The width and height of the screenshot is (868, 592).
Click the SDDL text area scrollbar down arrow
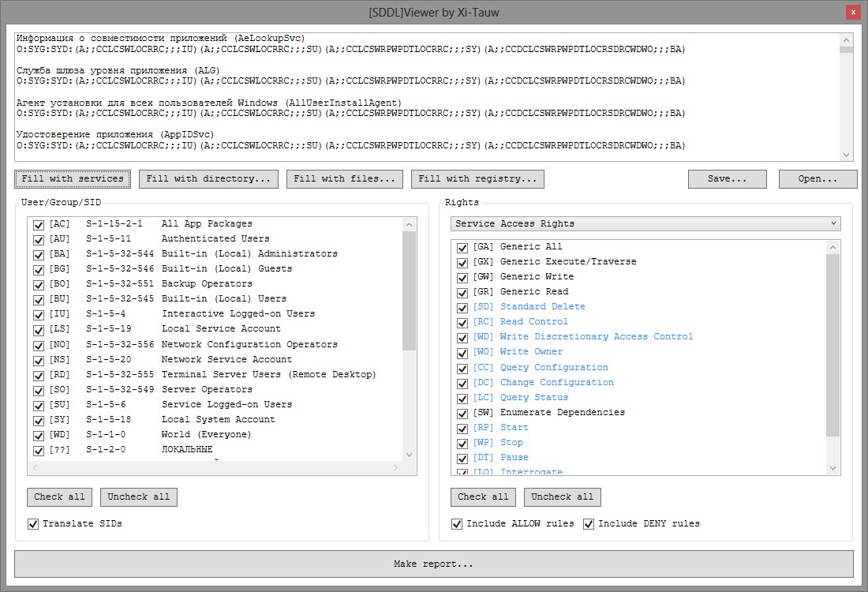tap(846, 155)
